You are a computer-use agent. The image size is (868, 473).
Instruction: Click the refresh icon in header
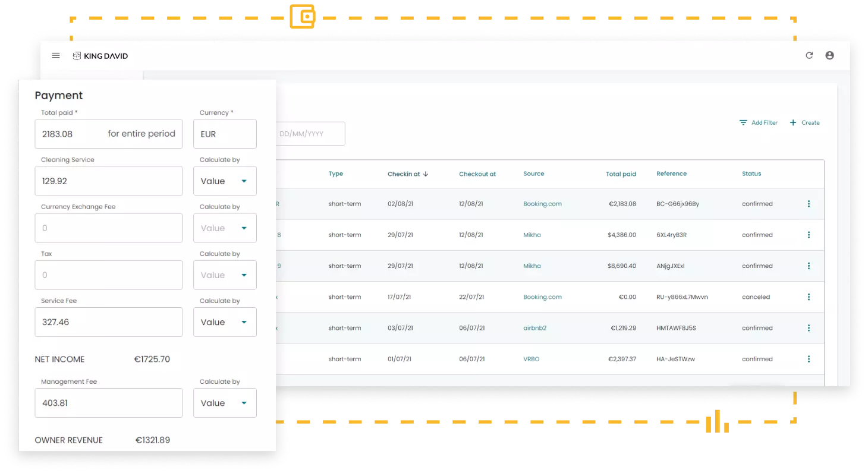click(809, 55)
